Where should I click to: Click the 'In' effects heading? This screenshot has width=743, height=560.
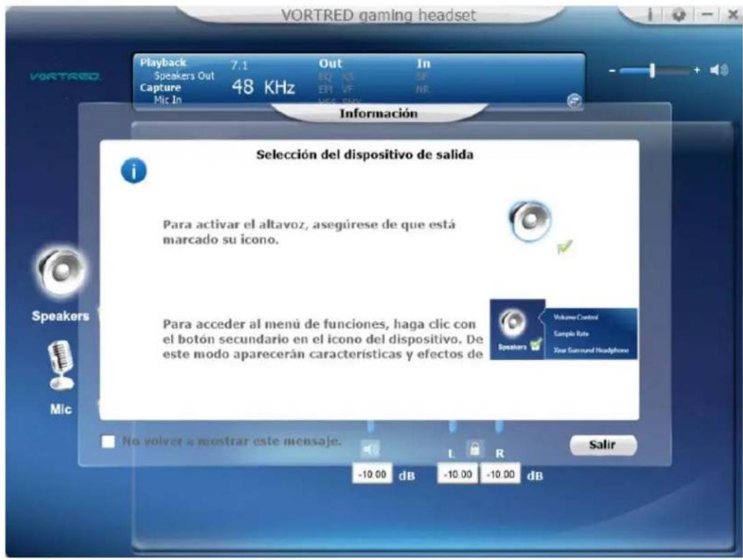click(423, 64)
